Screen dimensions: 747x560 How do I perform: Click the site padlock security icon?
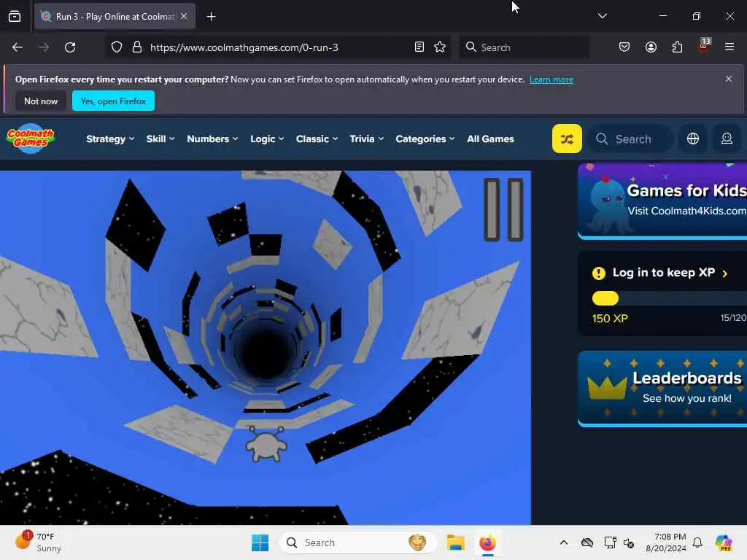[x=137, y=47]
